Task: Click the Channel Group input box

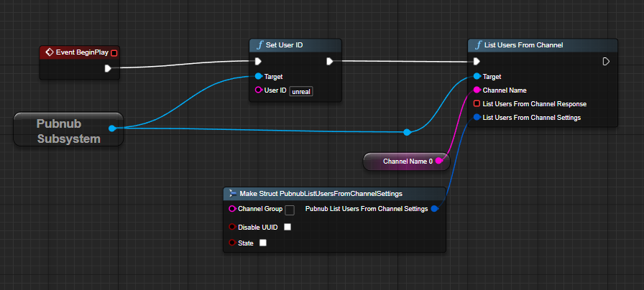Action: [290, 210]
